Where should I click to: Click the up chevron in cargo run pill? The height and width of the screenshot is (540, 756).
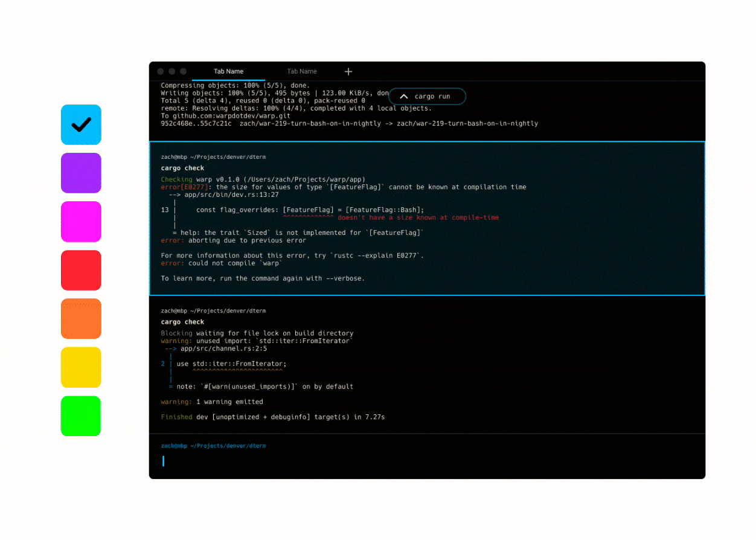[405, 97]
